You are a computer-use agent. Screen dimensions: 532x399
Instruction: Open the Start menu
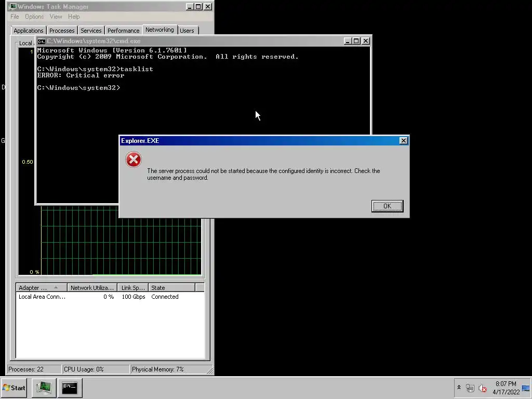click(x=14, y=388)
